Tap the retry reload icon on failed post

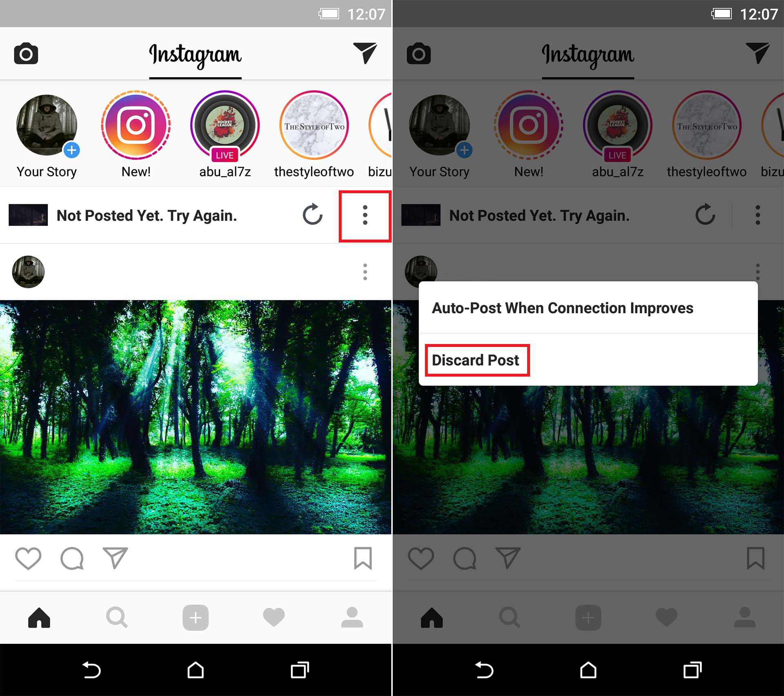point(311,215)
